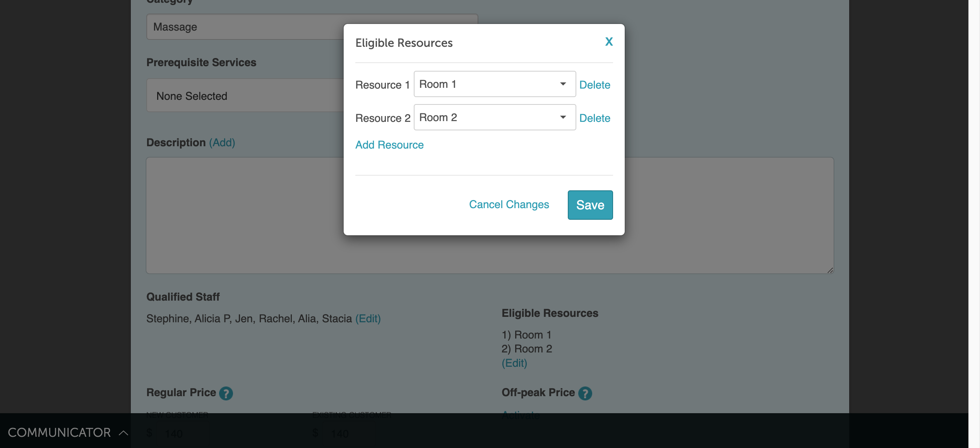980x448 pixels.
Task: Click the Resource 1 dropdown arrow
Action: (x=563, y=84)
